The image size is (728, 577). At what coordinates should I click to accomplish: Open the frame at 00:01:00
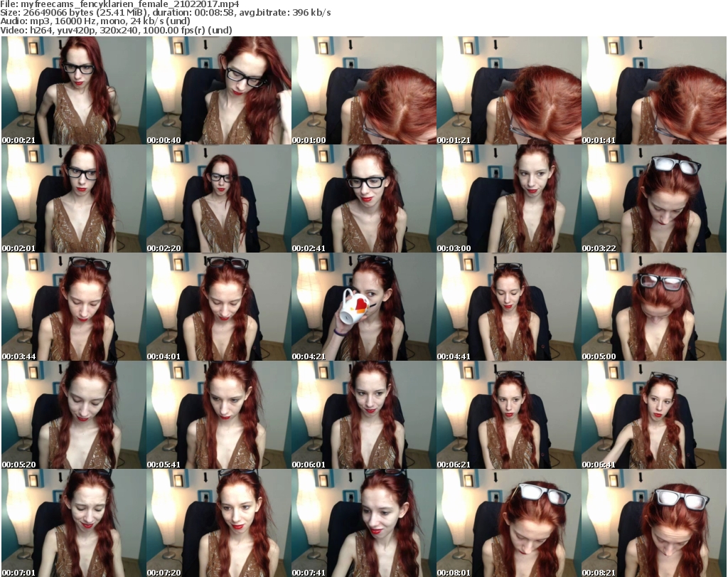[363, 90]
